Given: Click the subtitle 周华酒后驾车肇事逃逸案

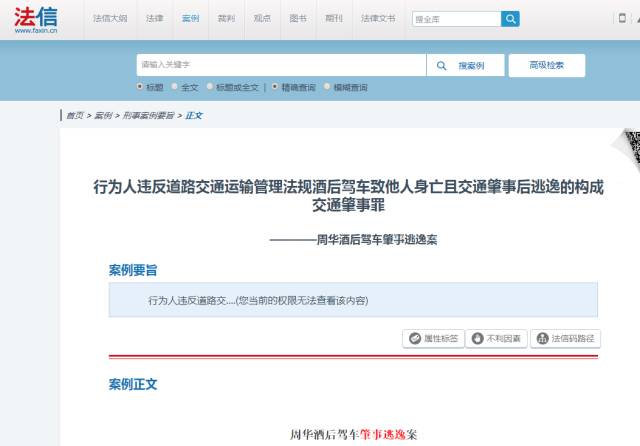Looking at the screenshot, I should [x=353, y=240].
